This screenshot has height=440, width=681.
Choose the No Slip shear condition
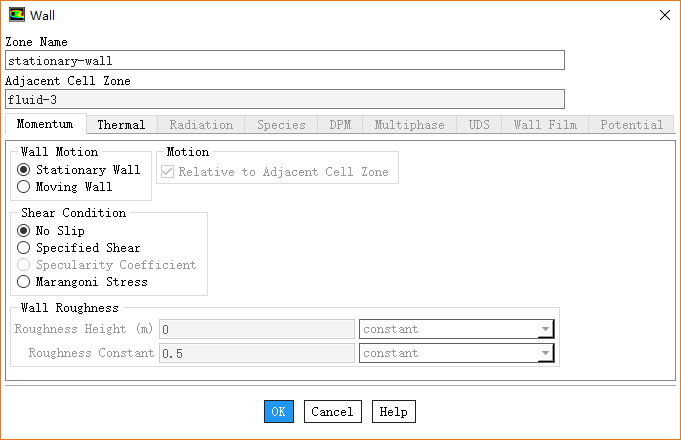click(24, 231)
